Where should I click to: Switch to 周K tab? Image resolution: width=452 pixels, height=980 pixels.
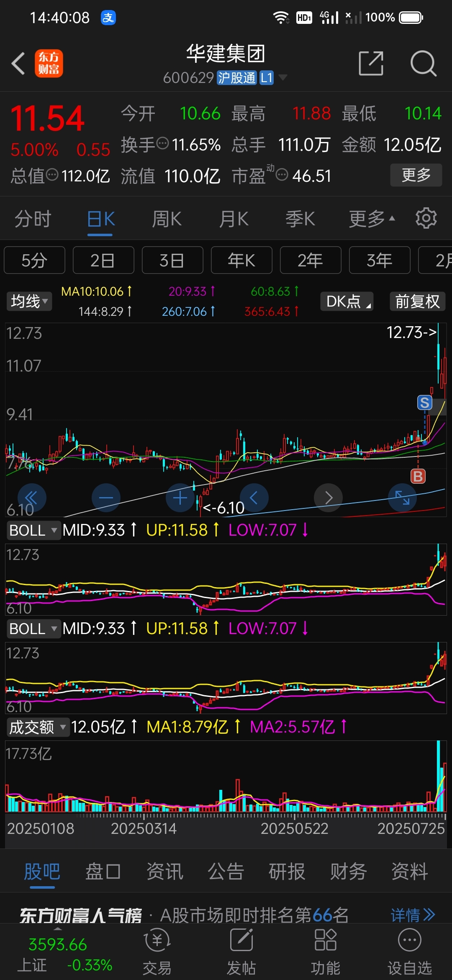pos(167,219)
